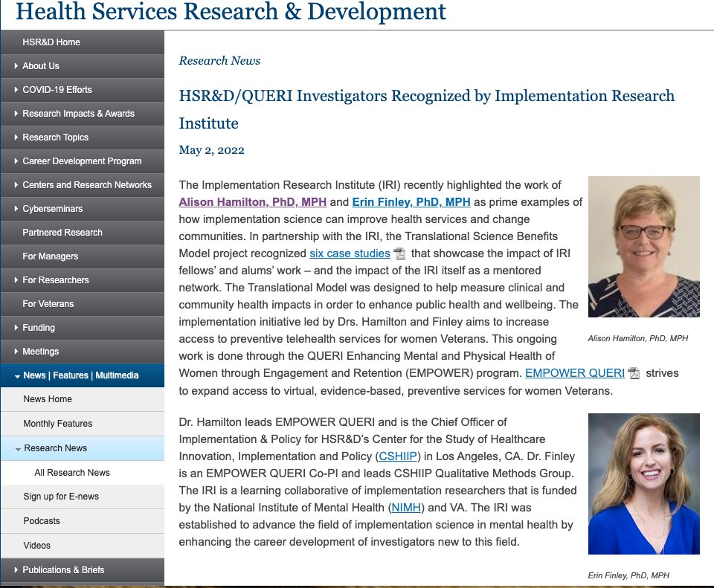Expand the Meetings menu arrow
The width and height of the screenshot is (714, 588).
point(16,352)
